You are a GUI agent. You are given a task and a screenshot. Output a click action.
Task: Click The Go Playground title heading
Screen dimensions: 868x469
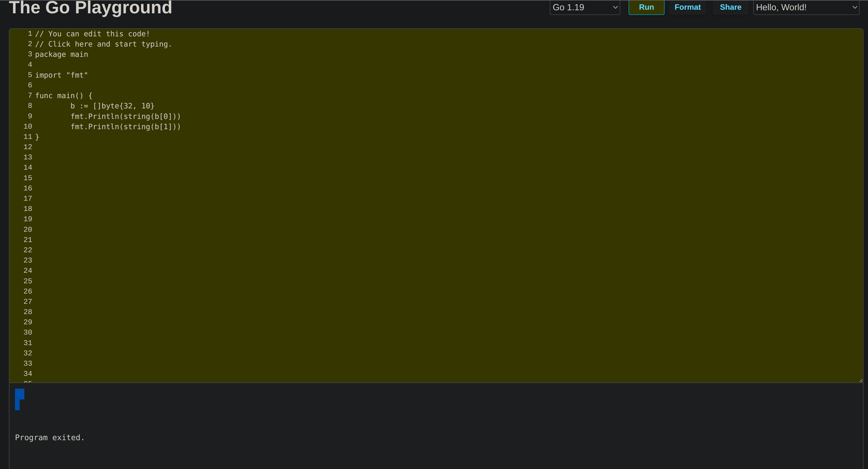tap(90, 7)
